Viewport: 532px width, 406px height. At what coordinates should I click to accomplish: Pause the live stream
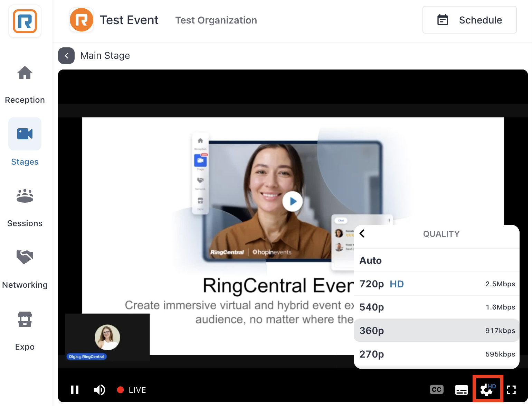pyautogui.click(x=75, y=390)
